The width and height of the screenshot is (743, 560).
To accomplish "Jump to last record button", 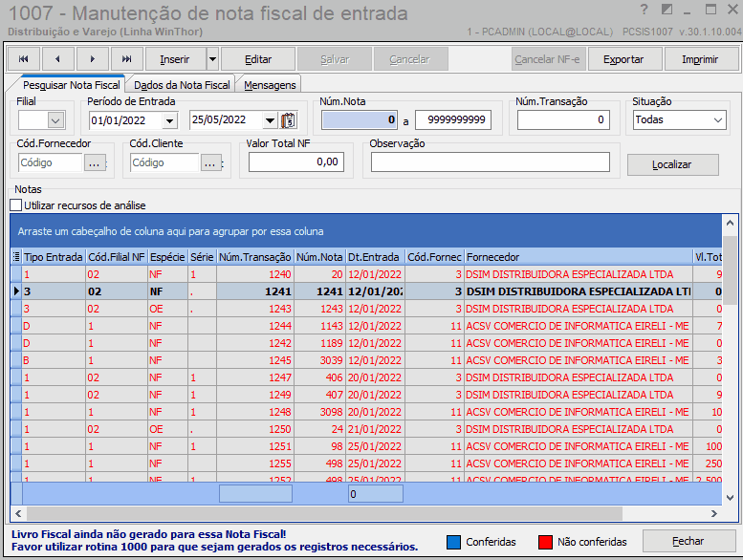I will 126,59.
